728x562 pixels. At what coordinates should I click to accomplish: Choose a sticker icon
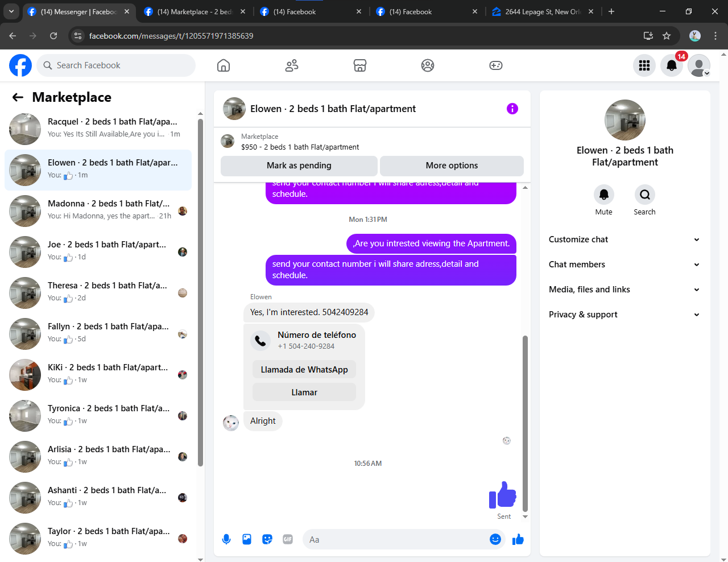tap(267, 539)
